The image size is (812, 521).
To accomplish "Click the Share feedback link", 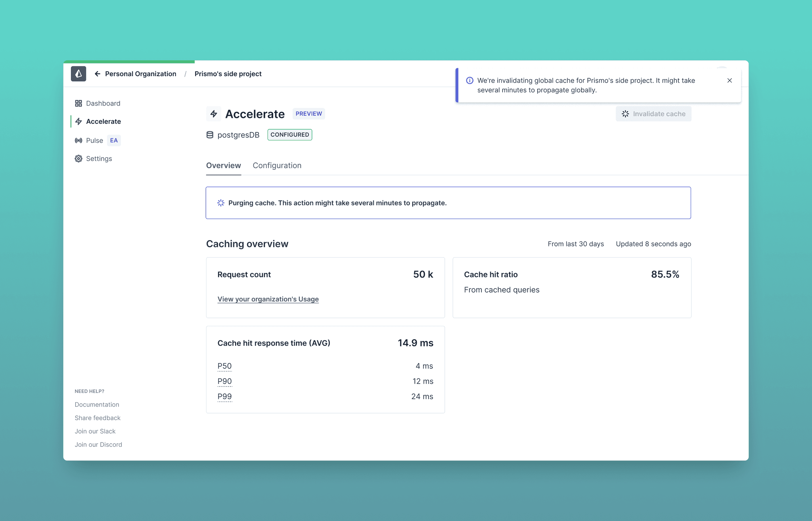I will pyautogui.click(x=98, y=418).
